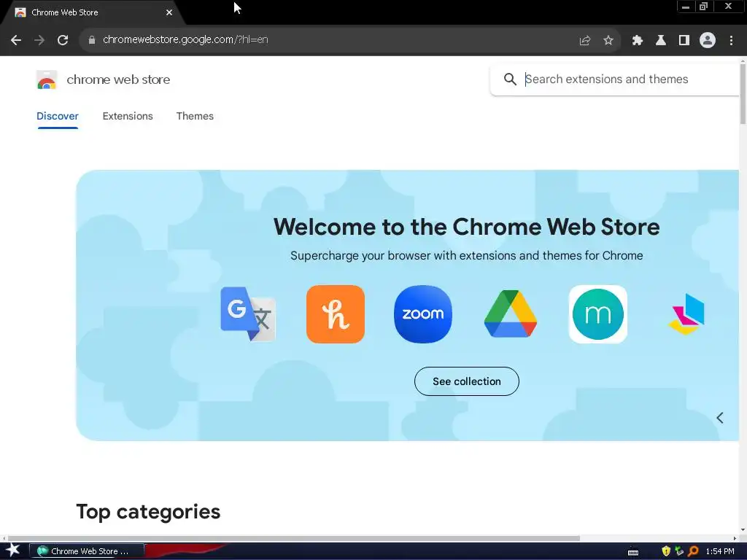Open the Zoom extension icon

[x=423, y=314]
